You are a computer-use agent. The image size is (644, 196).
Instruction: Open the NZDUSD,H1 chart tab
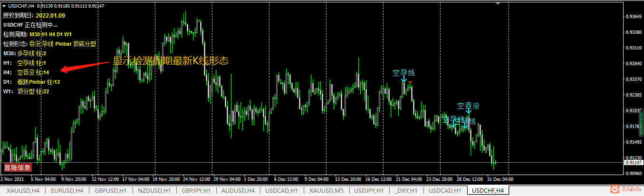[x=154, y=190]
